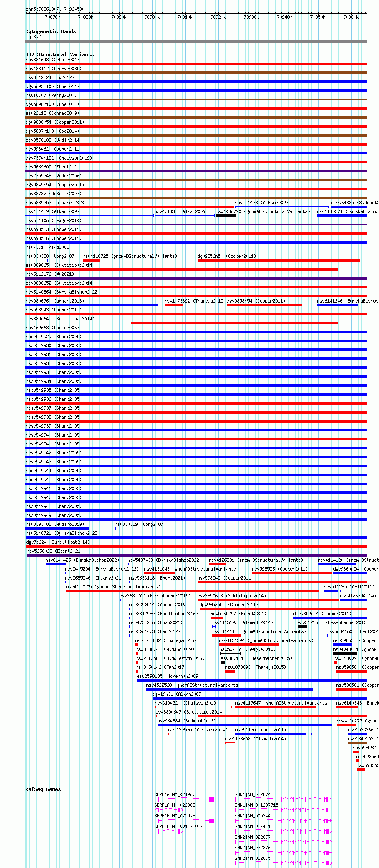Screen dimensions: 379x868
Task: Open nsv3061073 (Fan2017) label
Action: coord(155,631)
